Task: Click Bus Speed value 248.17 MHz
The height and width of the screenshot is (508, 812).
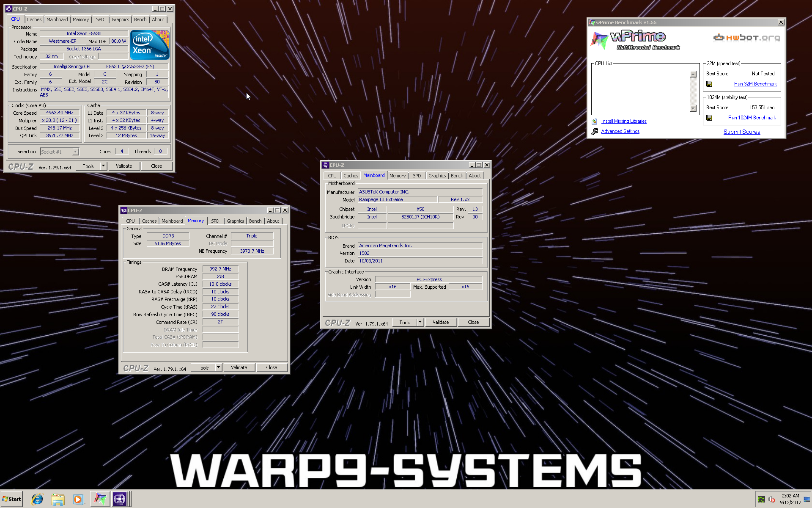Action: point(60,128)
